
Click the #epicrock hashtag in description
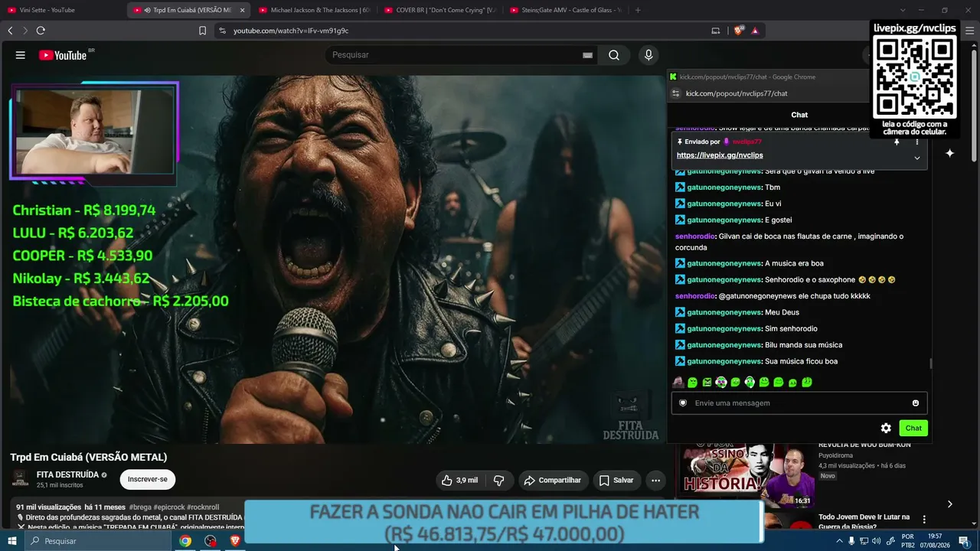click(x=169, y=507)
